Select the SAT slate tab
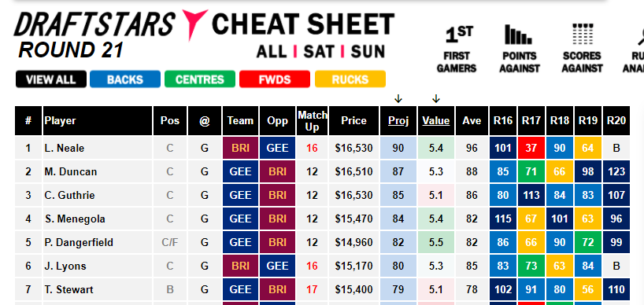 tap(317, 52)
